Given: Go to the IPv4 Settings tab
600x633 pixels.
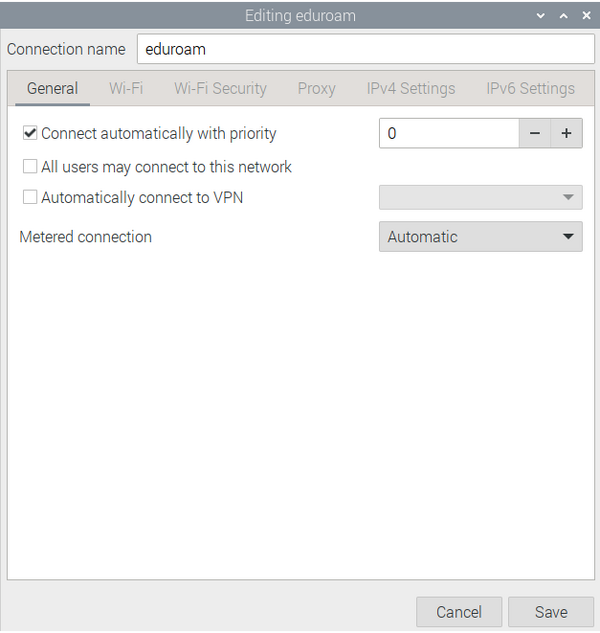Looking at the screenshot, I should click(x=411, y=88).
